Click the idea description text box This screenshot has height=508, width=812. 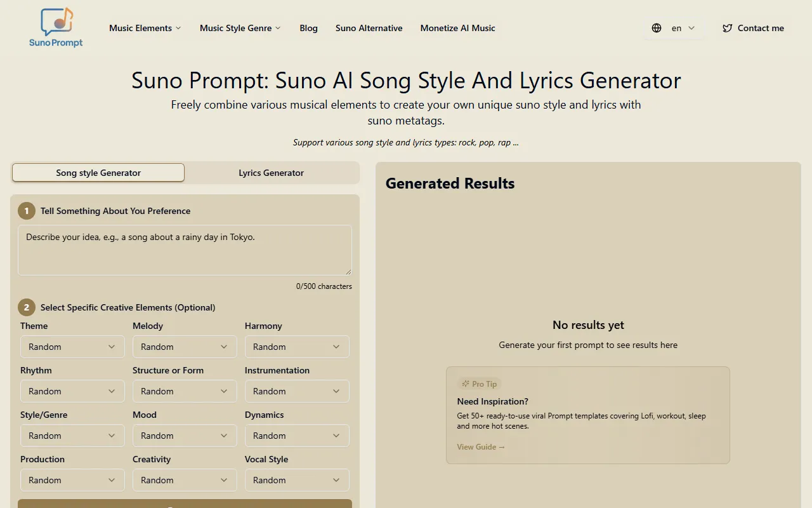point(185,250)
